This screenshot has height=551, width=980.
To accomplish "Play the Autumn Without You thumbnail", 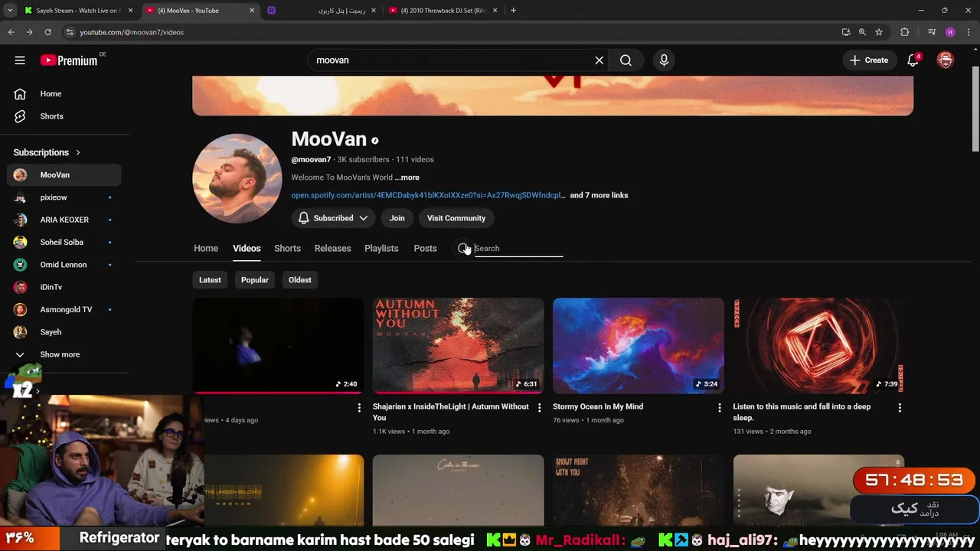I will tap(458, 346).
